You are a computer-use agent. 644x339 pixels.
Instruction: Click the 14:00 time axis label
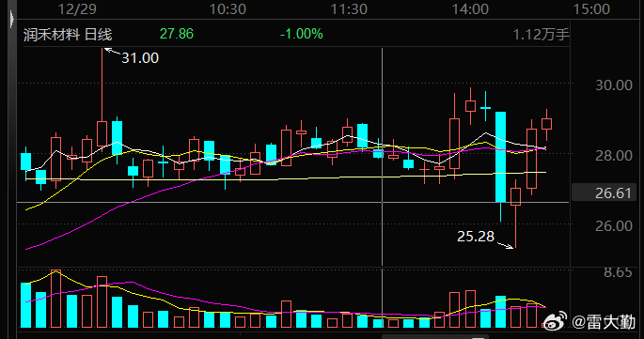click(470, 9)
